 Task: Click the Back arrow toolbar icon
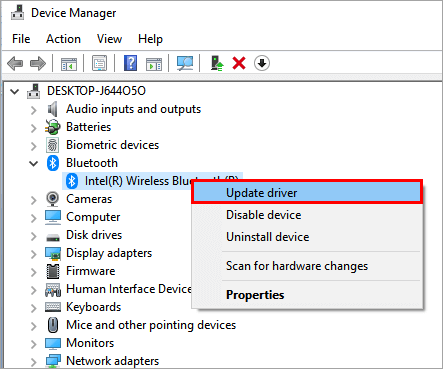15,63
